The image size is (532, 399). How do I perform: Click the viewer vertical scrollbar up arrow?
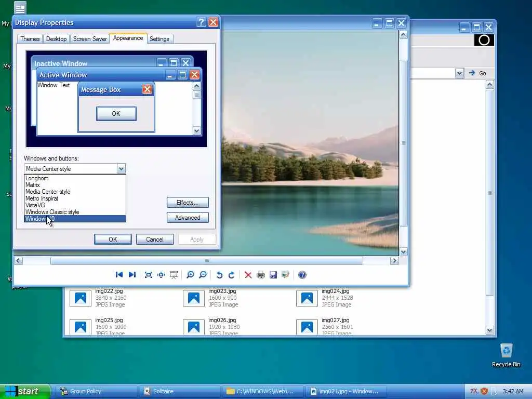403,35
